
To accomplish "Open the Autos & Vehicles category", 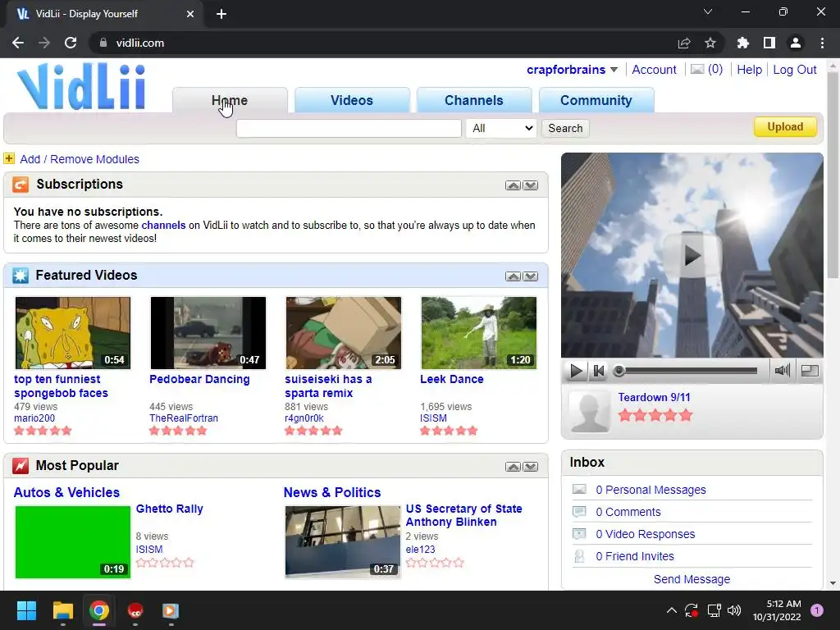I will [x=66, y=492].
